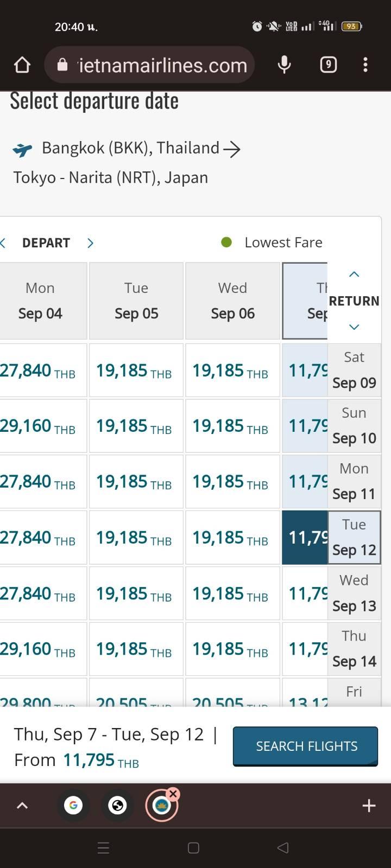Tap the microphone voice search icon
391x868 pixels.
[284, 65]
